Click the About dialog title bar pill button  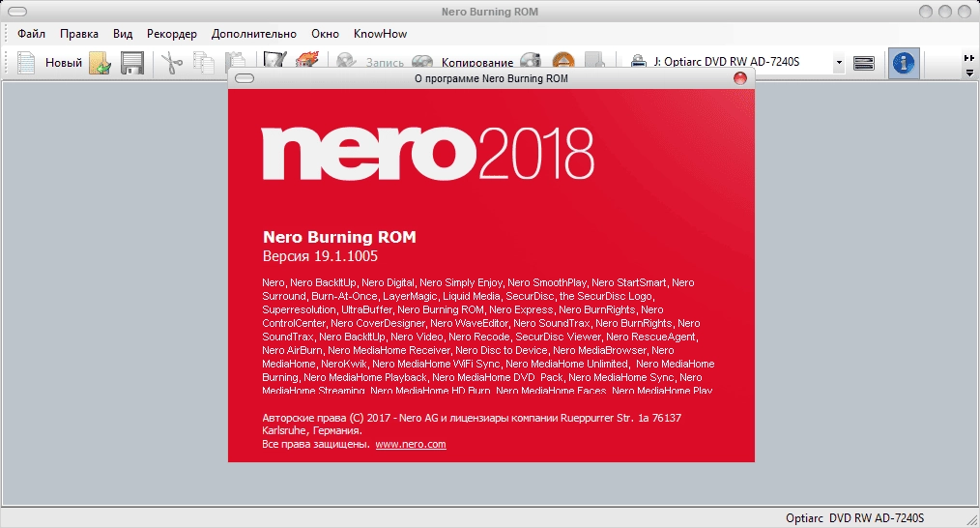click(x=245, y=78)
